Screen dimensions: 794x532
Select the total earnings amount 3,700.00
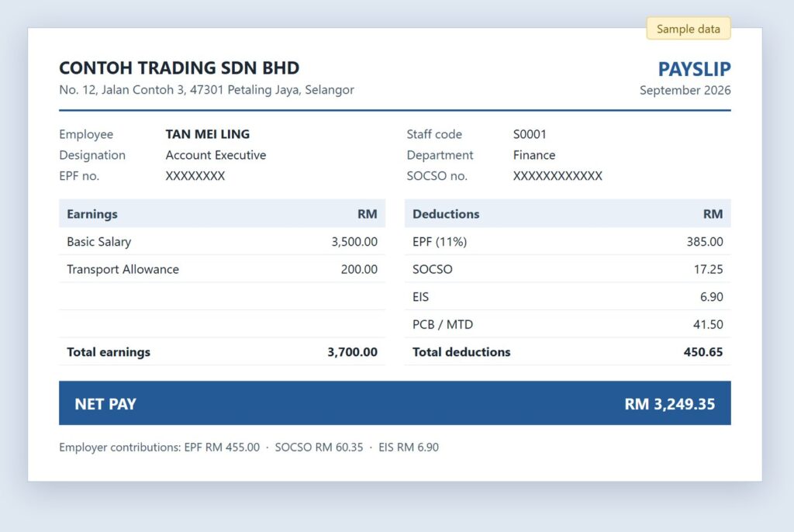(353, 352)
